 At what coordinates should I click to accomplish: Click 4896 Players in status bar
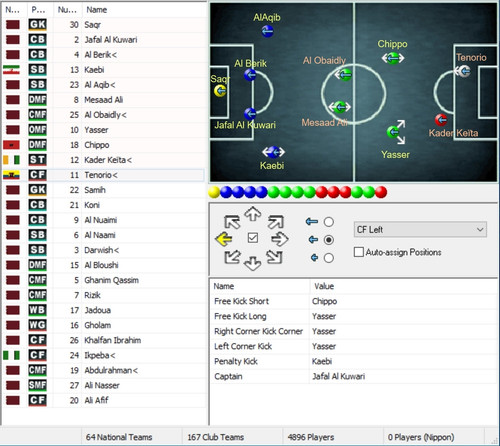click(x=311, y=437)
